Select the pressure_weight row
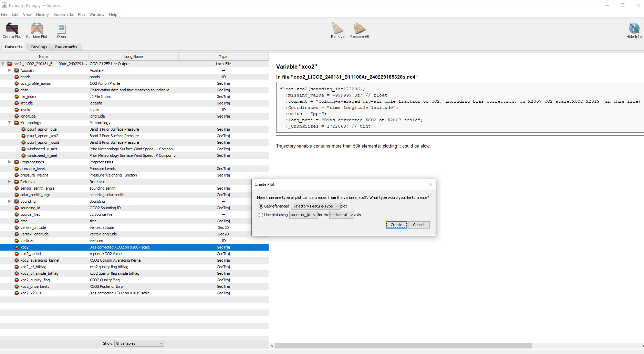The image size is (644, 354). point(134,175)
